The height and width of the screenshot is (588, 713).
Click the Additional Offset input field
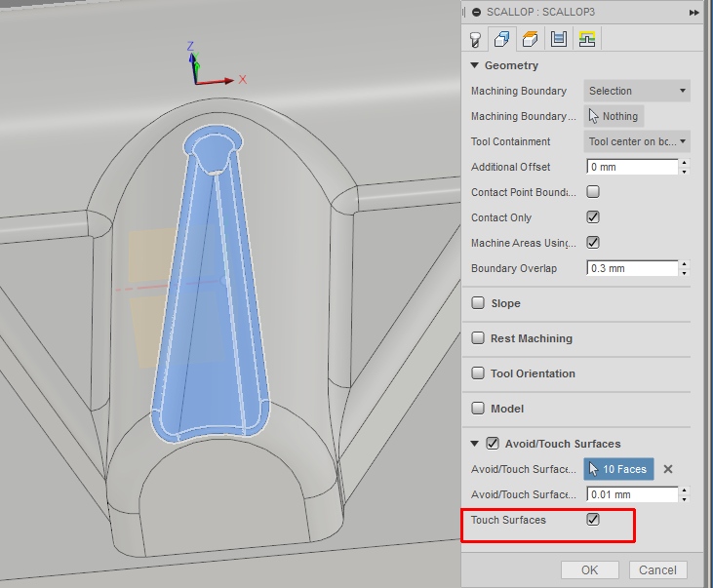(x=632, y=167)
